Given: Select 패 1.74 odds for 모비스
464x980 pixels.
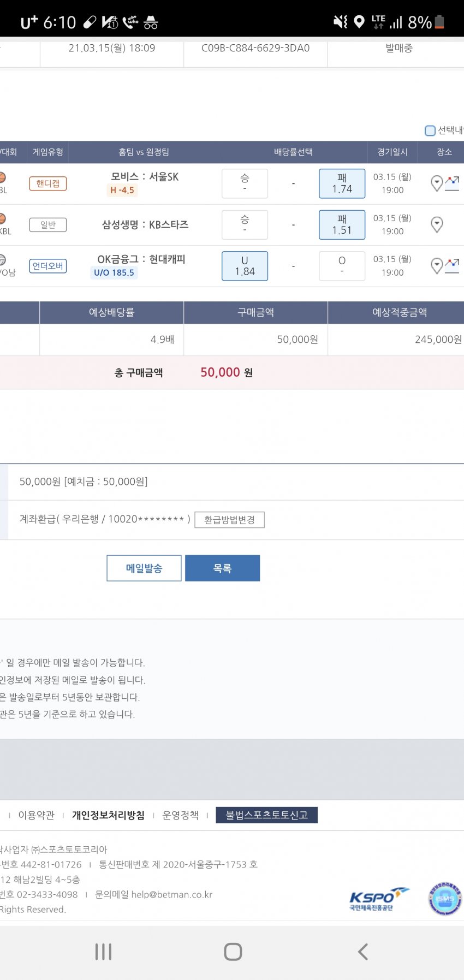Looking at the screenshot, I should [x=342, y=183].
